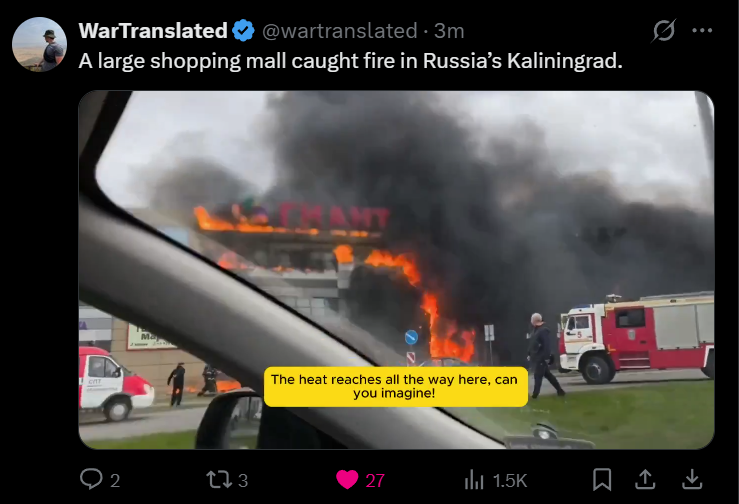Click the repost count of 3
The height and width of the screenshot is (504, 739).
[x=243, y=481]
